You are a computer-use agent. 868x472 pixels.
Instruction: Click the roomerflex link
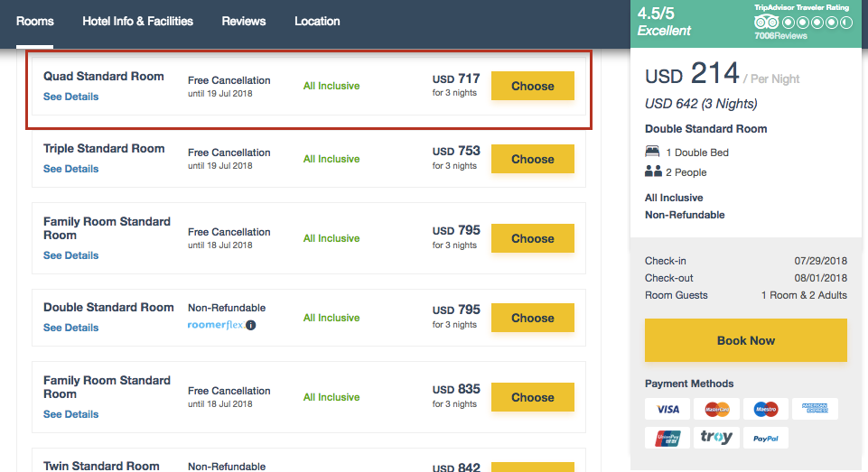click(x=215, y=325)
